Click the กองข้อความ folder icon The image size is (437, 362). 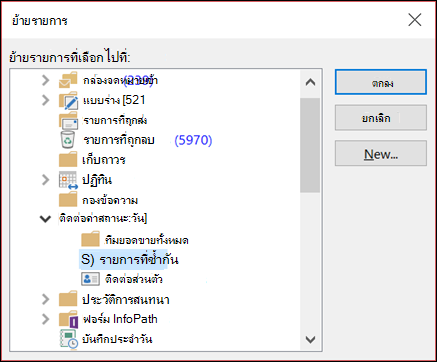tap(68, 200)
